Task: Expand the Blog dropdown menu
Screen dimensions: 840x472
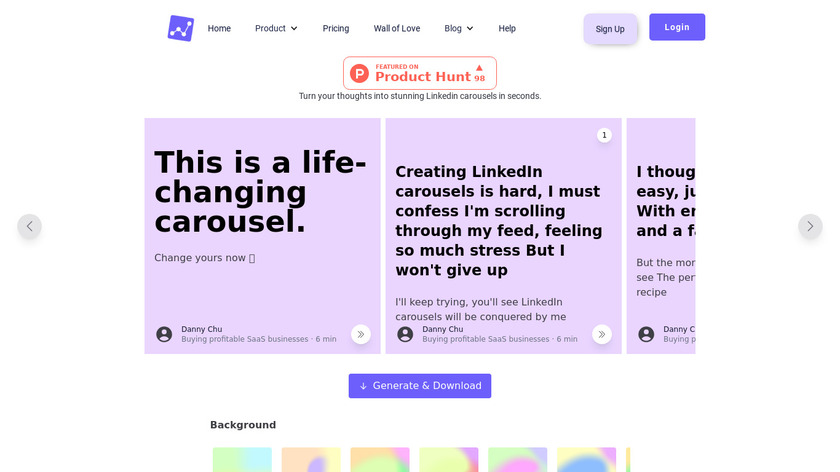Action: point(459,28)
